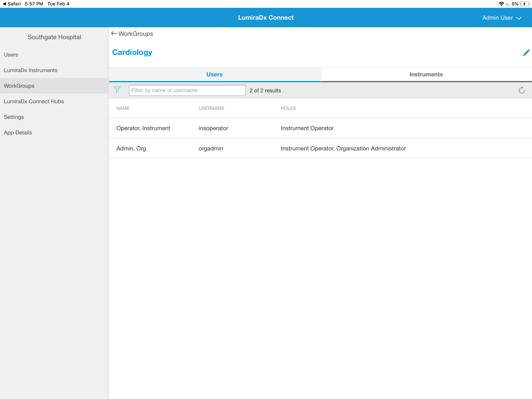Click the Filter by name or username field
532x399 pixels.
[187, 90]
